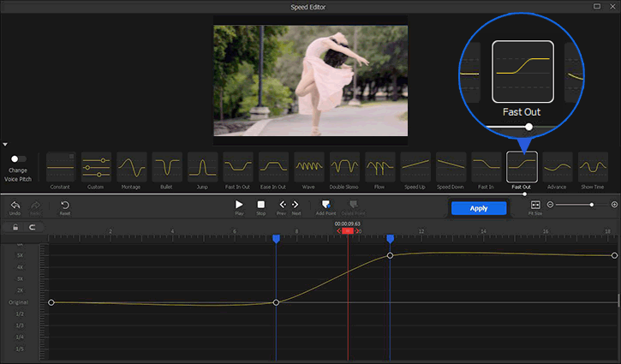Collapse the presets panel with triangle arrow
Viewport: 621px width, 364px height.
(x=5, y=145)
